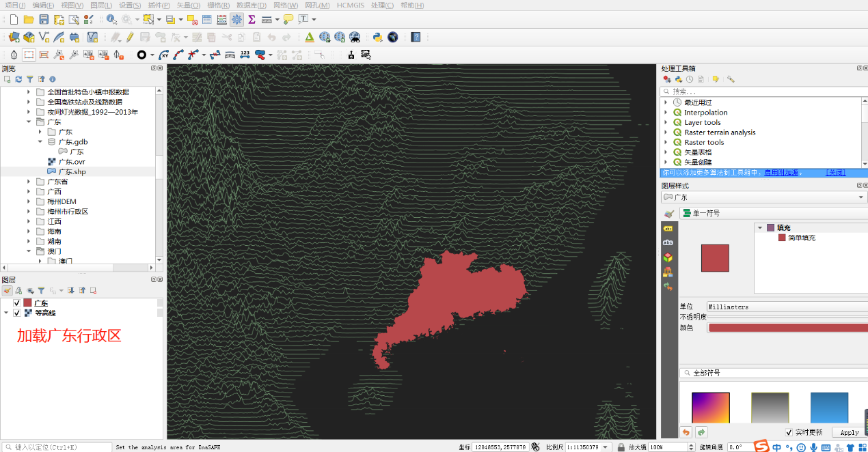Click the Help contents book icon
The height and width of the screenshot is (452, 868).
click(416, 37)
